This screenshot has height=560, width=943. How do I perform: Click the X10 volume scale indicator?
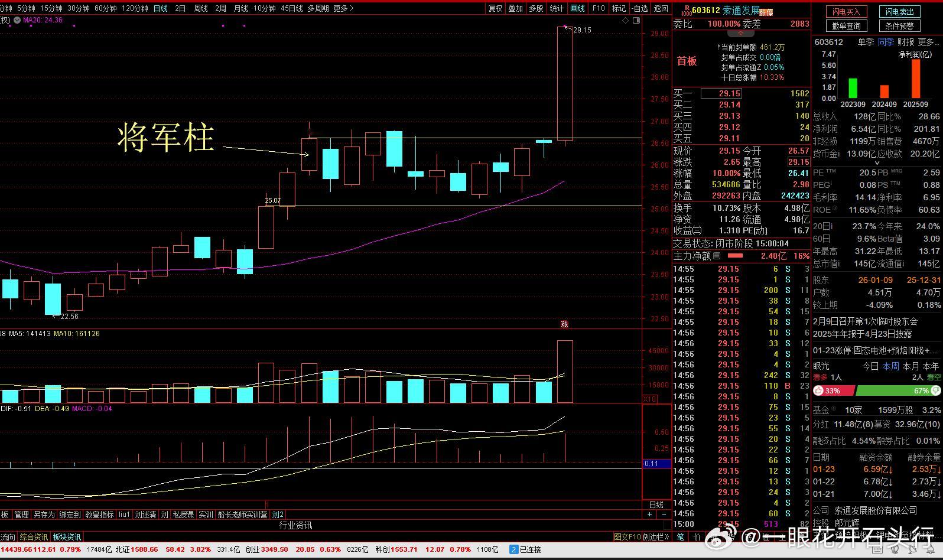649,399
